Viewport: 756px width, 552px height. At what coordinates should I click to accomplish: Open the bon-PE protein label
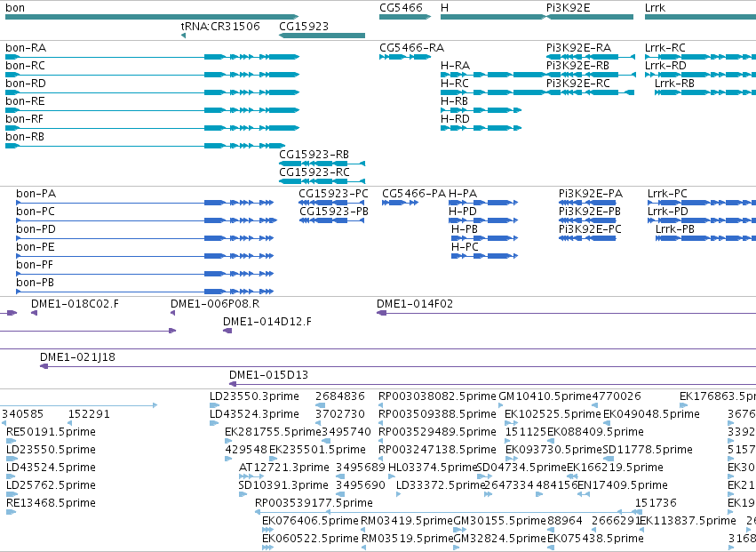click(36, 247)
